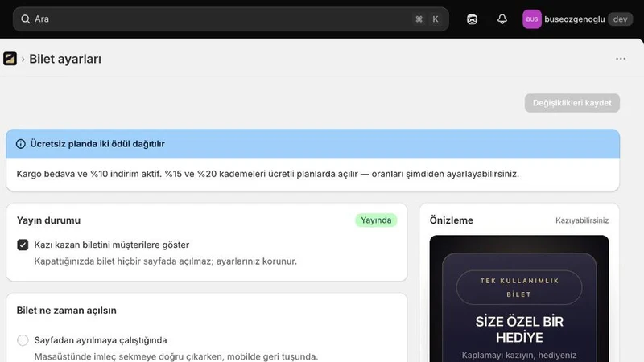This screenshot has height=362, width=644.
Task: Click the SİZE ÖZEL BİR HEDİYE preview title
Action: (519, 329)
